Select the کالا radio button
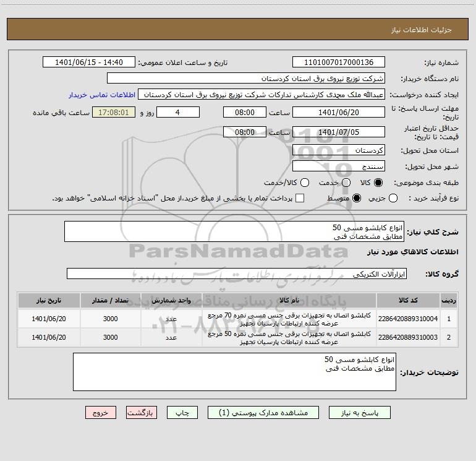 pos(378,183)
